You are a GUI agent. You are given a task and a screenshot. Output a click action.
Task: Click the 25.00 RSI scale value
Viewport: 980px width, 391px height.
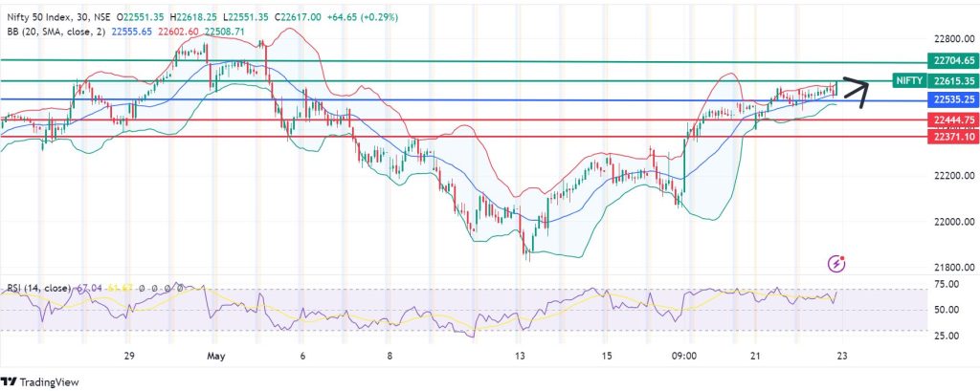coord(947,336)
